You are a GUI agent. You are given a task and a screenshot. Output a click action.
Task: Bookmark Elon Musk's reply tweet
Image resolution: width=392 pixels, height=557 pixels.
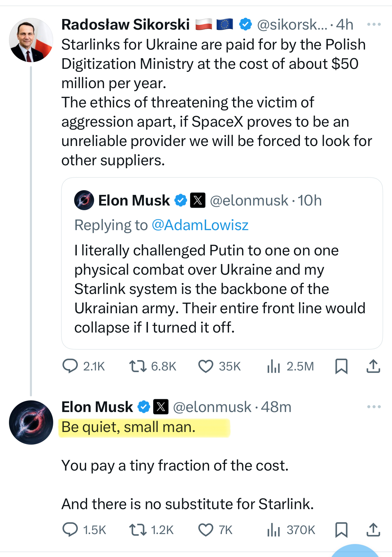[x=341, y=530]
